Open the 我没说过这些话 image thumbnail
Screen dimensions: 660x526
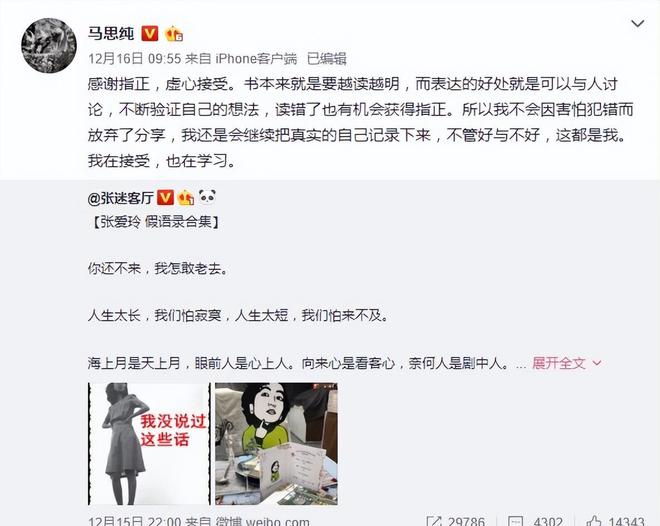(149, 444)
